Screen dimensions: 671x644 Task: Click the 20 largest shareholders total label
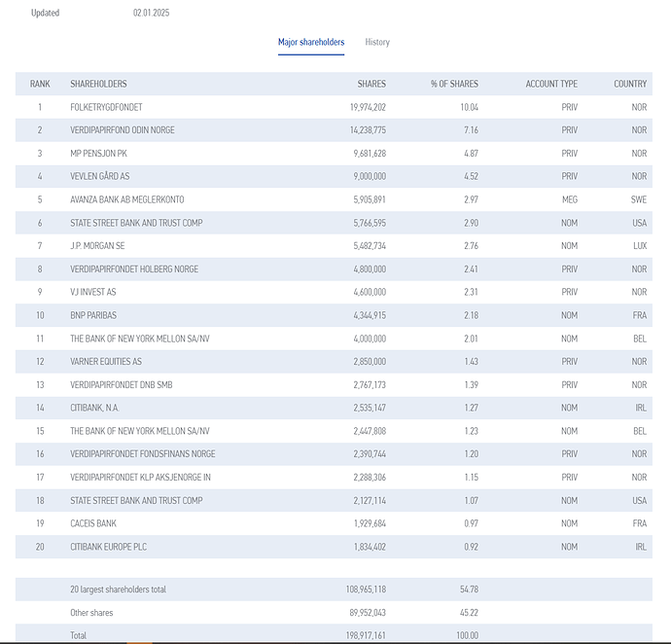point(118,590)
